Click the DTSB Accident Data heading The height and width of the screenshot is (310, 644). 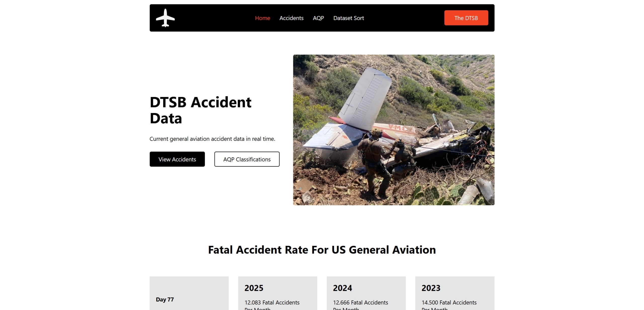click(200, 110)
